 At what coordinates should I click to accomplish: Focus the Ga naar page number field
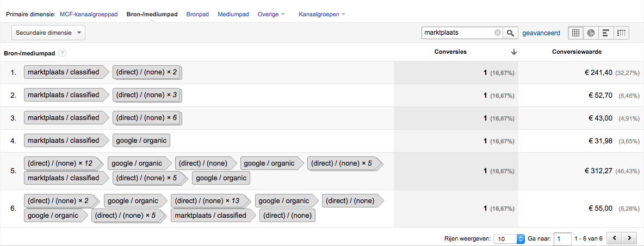pyautogui.click(x=562, y=238)
